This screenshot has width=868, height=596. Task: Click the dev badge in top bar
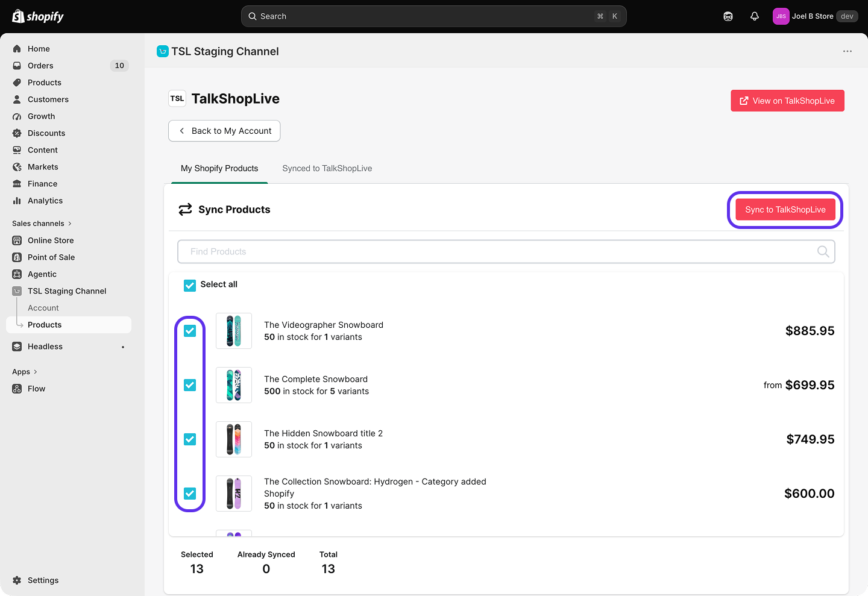click(x=847, y=16)
